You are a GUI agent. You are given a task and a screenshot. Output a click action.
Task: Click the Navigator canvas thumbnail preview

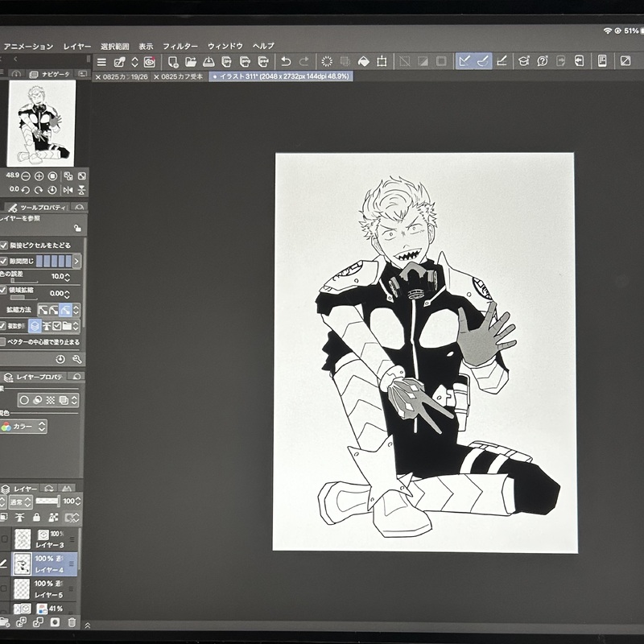point(42,123)
